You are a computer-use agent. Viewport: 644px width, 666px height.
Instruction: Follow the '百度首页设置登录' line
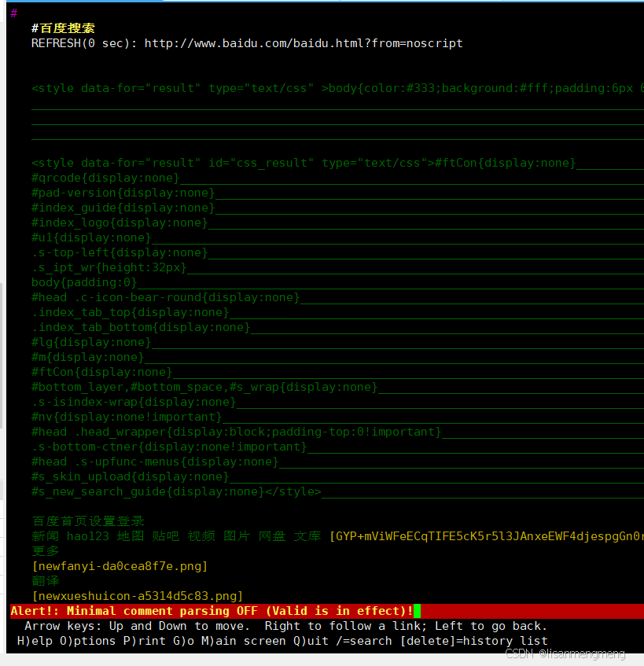pyautogui.click(x=88, y=521)
